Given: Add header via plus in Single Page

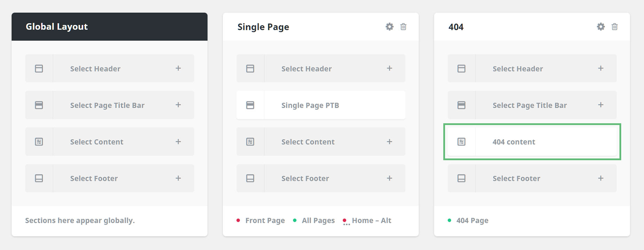Looking at the screenshot, I should click(390, 68).
